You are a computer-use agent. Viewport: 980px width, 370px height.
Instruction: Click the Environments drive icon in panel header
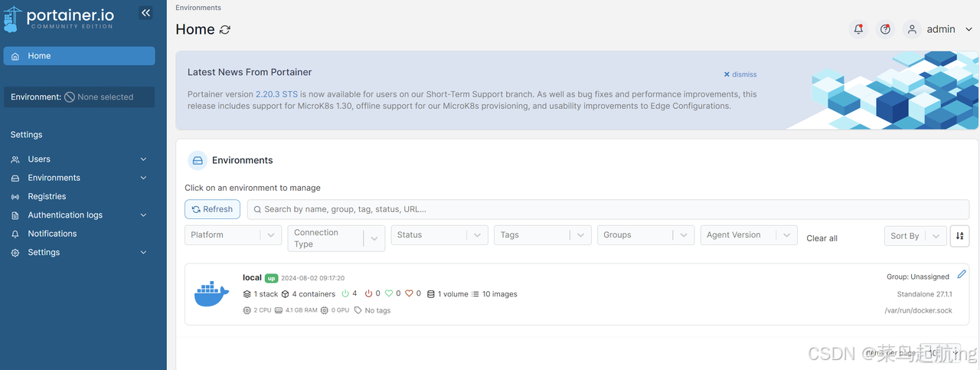[198, 160]
